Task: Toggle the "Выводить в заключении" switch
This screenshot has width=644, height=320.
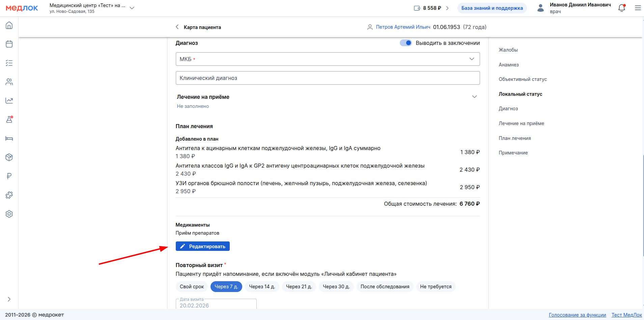Action: 405,43
